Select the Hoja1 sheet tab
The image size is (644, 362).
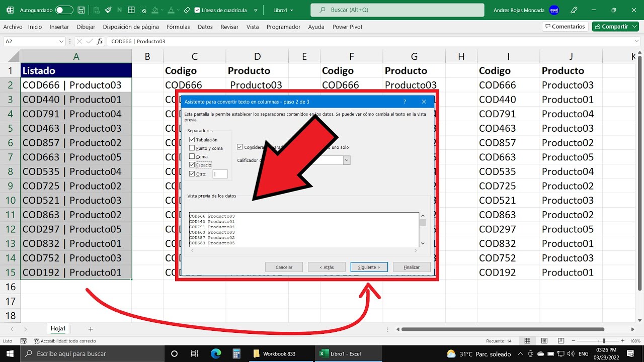[58, 328]
